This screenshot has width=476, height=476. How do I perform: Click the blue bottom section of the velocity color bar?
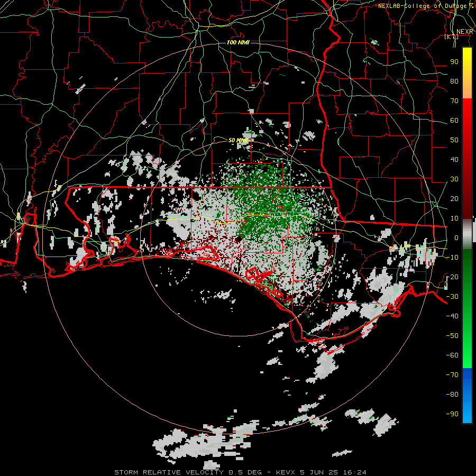coord(467,396)
